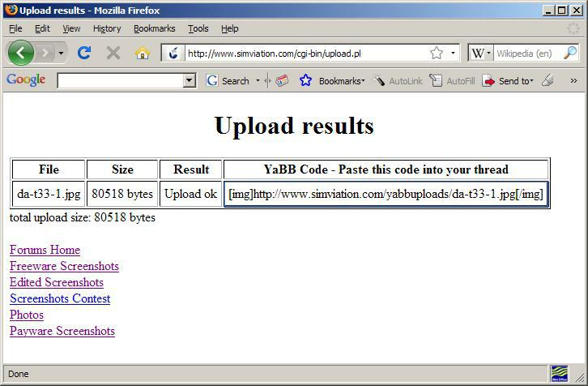The height and width of the screenshot is (386, 588).
Task: Click the greyed Forward arrow button
Action: point(45,53)
